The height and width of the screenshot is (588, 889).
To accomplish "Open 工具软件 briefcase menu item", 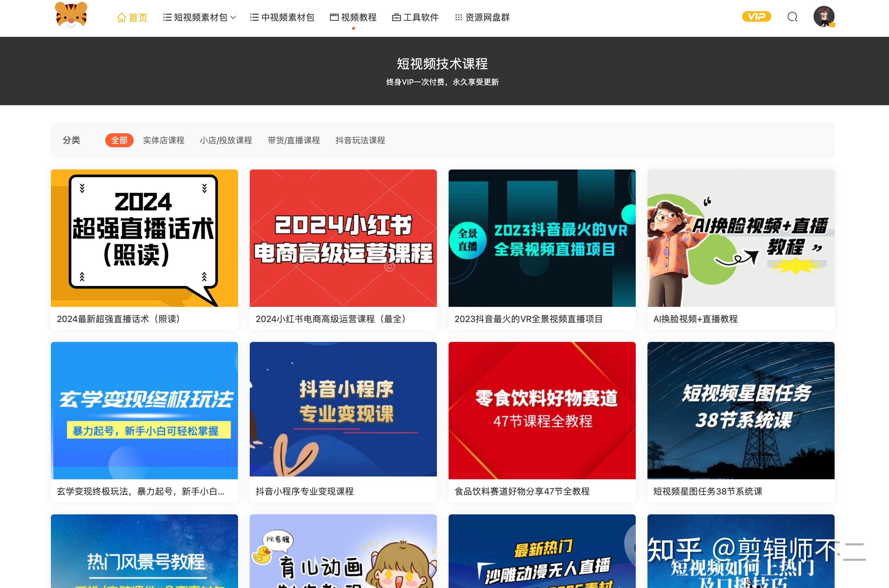I will 415,17.
